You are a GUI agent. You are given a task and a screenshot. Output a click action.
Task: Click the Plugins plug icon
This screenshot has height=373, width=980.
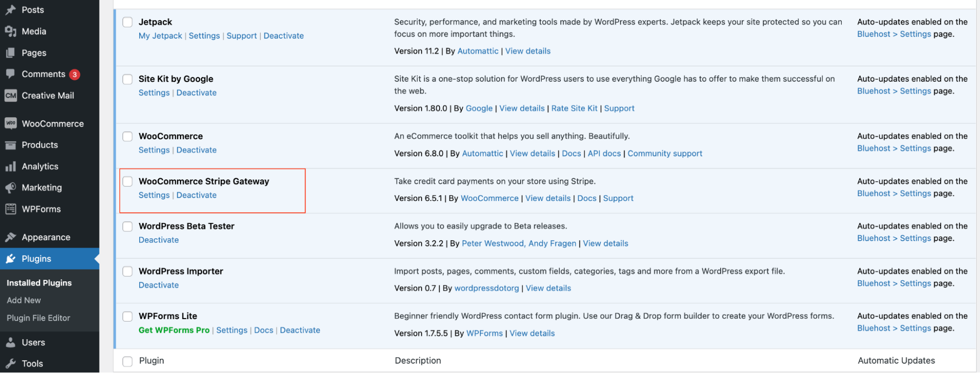pos(10,259)
